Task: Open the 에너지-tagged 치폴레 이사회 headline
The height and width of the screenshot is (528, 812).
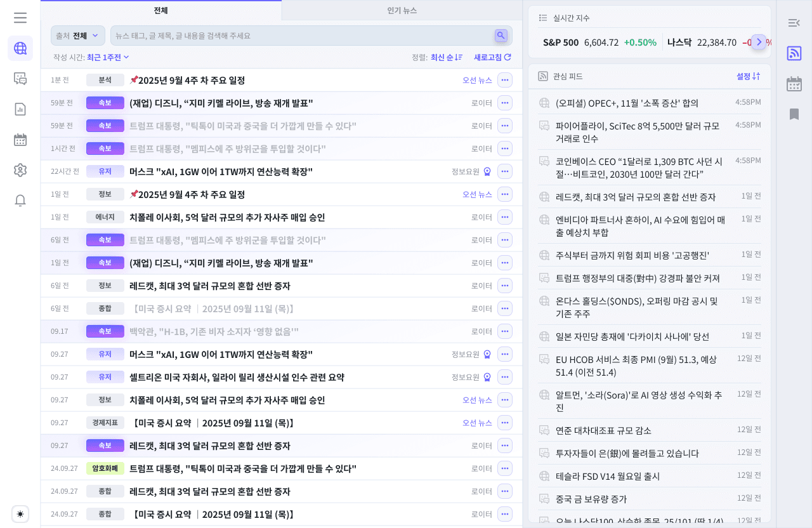Action: [x=227, y=217]
